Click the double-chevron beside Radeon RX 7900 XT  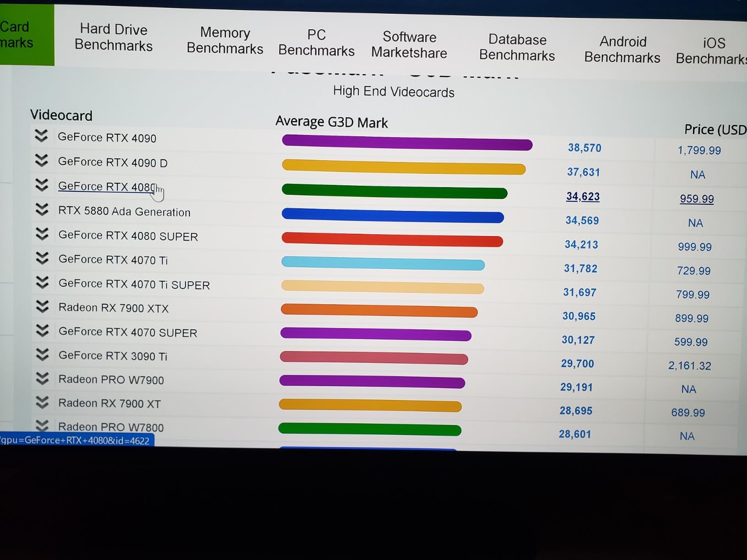coord(42,402)
